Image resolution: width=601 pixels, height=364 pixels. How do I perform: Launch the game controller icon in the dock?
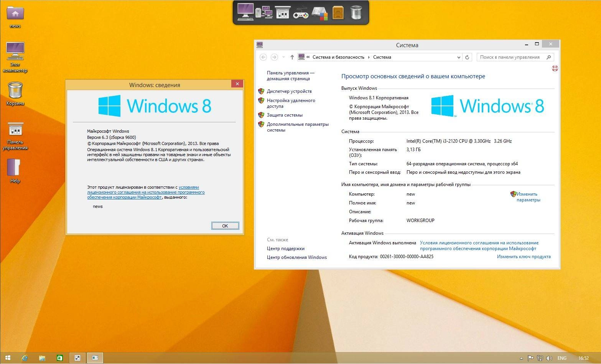[301, 13]
